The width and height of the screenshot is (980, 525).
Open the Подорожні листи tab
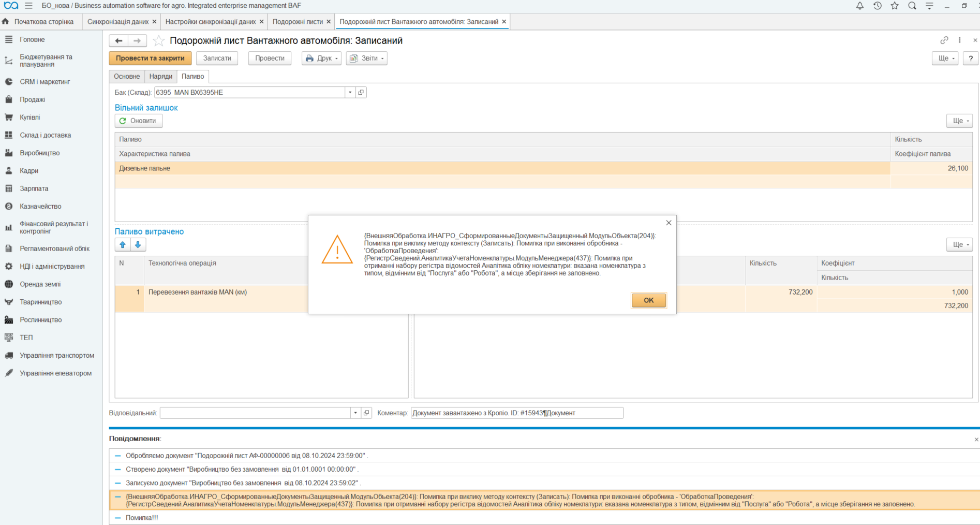point(298,22)
